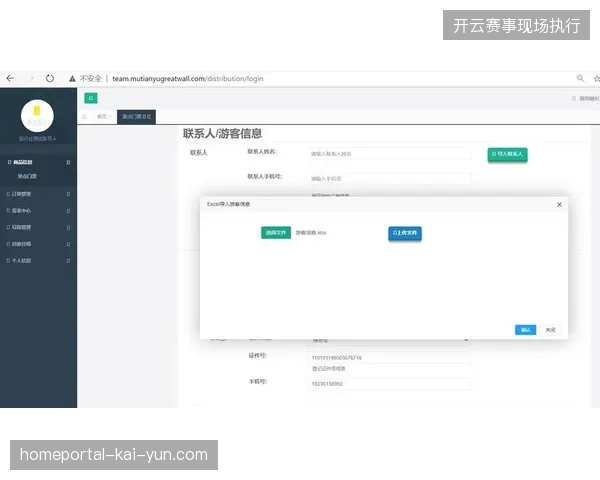Viewport: 600px width, 480px height.
Task: Expand the arrow beside 报表中心
Action: 68,211
